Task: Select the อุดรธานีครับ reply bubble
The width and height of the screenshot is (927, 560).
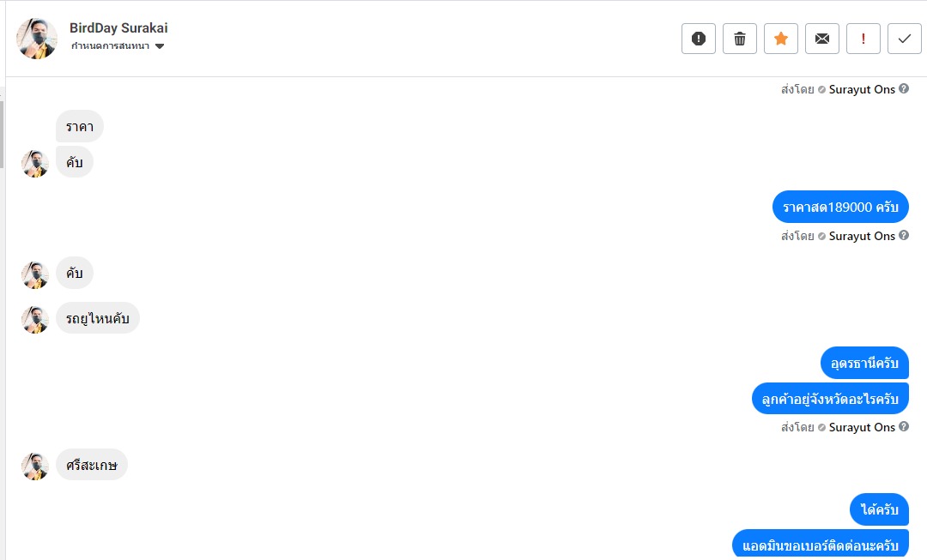Action: click(863, 363)
